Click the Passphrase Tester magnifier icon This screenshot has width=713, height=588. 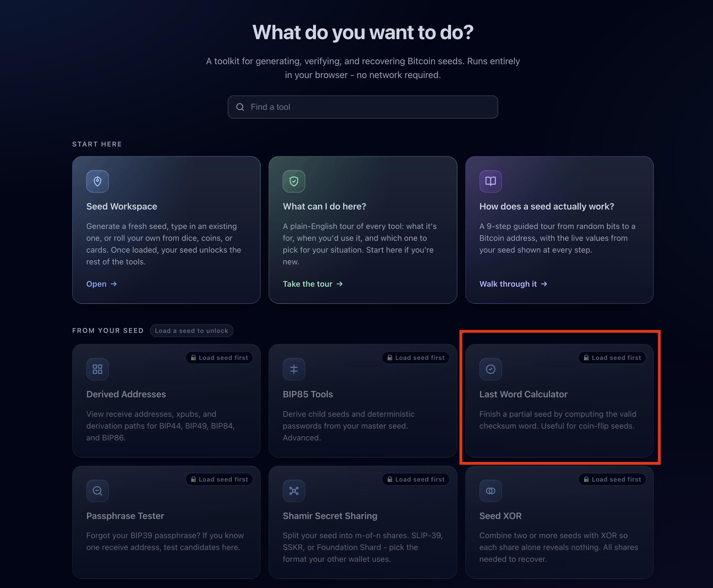point(97,491)
